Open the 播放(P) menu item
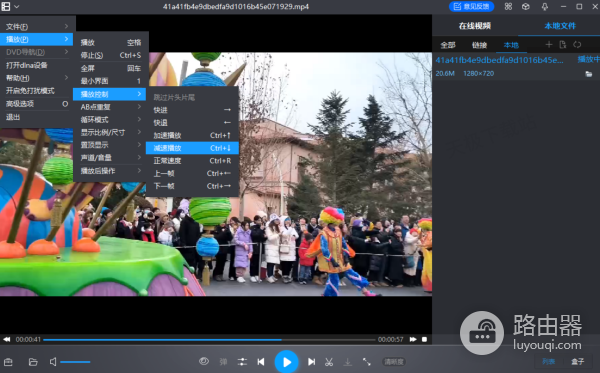The height and width of the screenshot is (373, 600). coord(37,39)
